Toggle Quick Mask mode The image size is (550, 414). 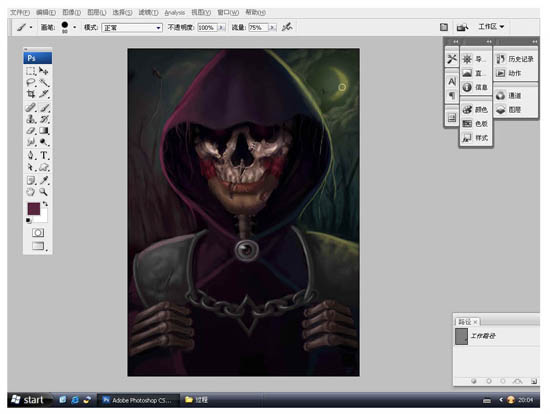38,233
